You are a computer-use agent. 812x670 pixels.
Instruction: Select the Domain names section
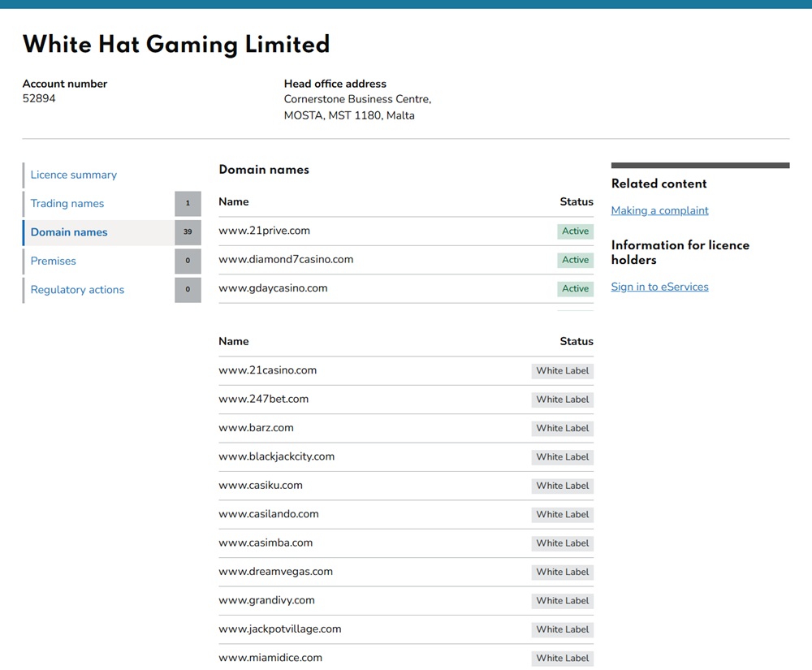tap(69, 232)
